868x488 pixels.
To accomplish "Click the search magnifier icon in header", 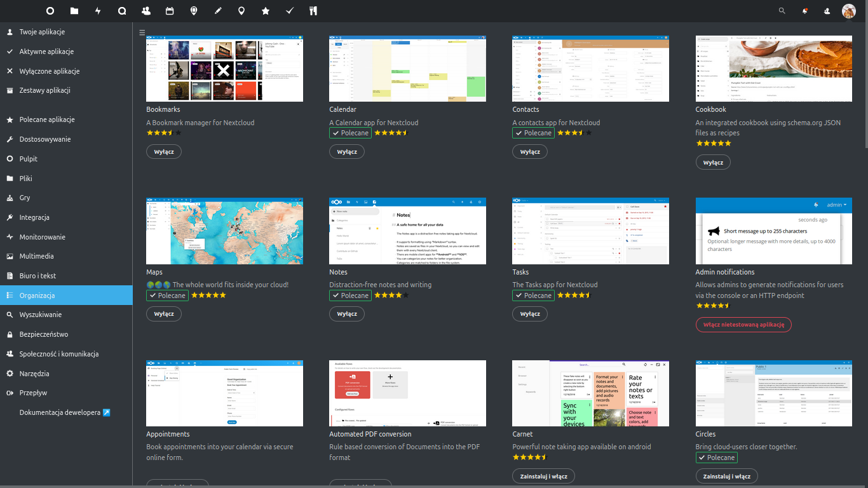I will [x=782, y=11].
